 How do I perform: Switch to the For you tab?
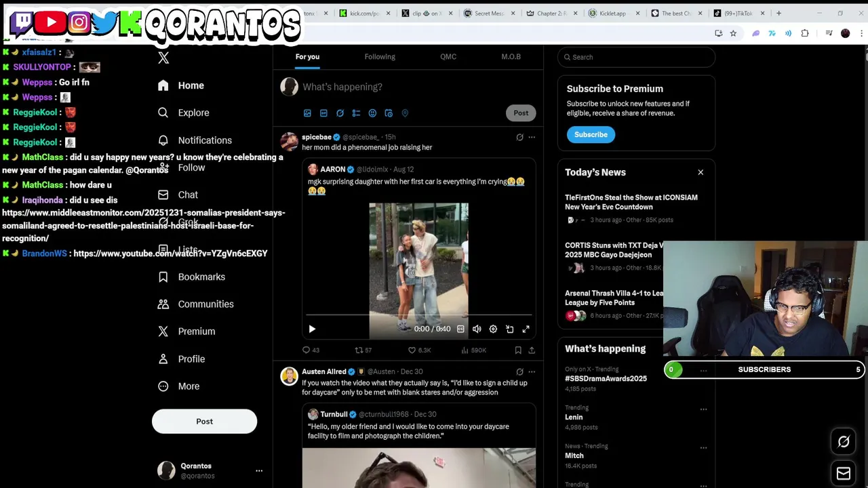click(307, 57)
